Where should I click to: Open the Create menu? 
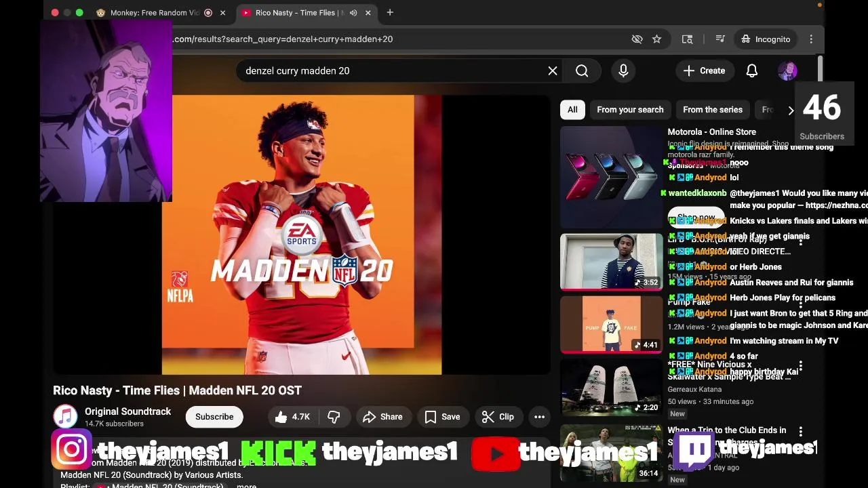click(x=705, y=70)
